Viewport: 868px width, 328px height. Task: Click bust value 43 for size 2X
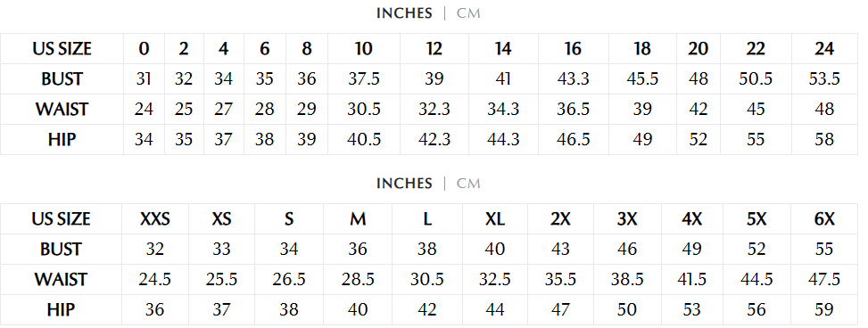point(560,249)
